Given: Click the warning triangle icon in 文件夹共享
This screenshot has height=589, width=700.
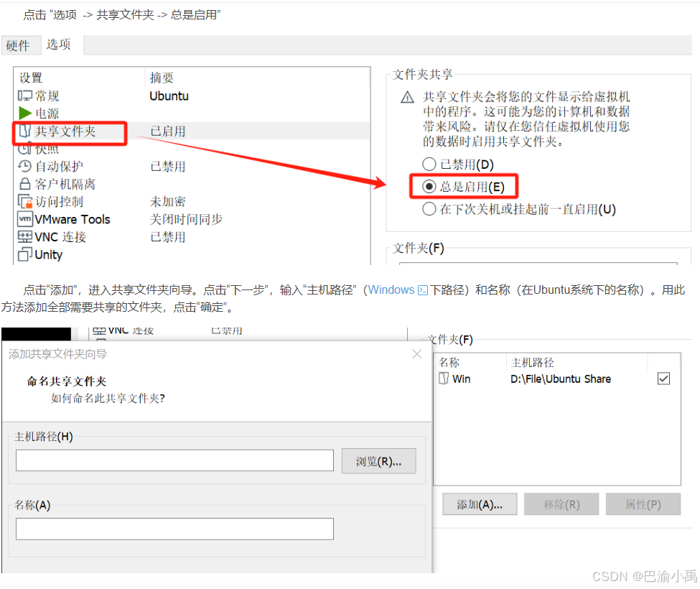Looking at the screenshot, I should click(407, 97).
